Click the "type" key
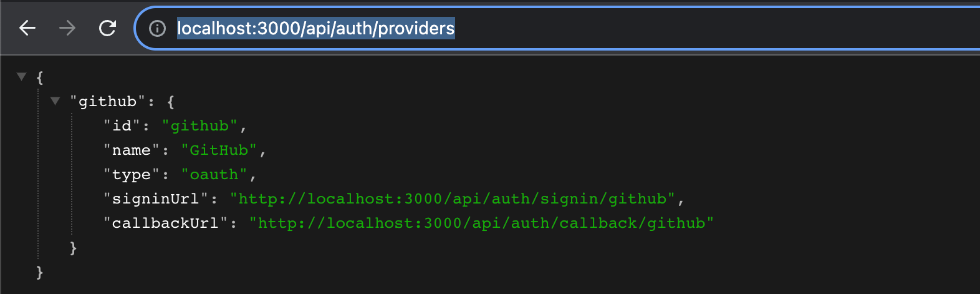Screen dimensions: 980x294 [x=132, y=175]
